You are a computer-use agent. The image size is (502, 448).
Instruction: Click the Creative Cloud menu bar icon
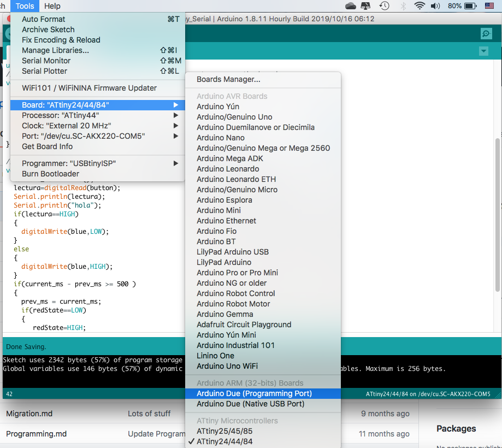[351, 6]
